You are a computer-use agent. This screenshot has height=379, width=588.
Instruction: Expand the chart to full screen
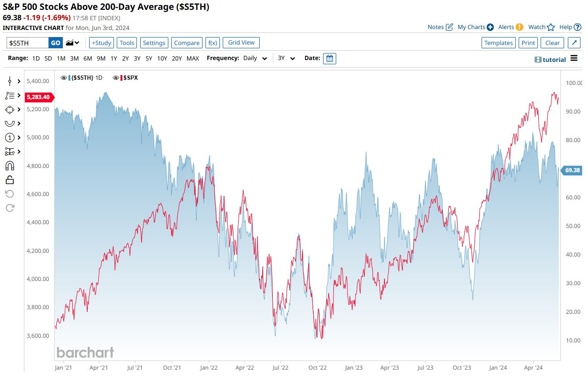pyautogui.click(x=574, y=43)
